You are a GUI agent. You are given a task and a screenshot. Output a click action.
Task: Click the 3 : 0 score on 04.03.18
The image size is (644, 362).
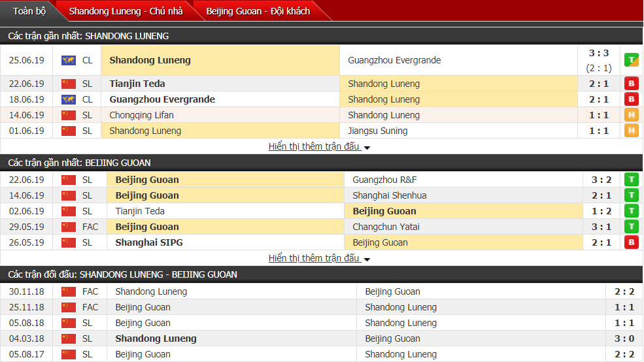tap(624, 338)
